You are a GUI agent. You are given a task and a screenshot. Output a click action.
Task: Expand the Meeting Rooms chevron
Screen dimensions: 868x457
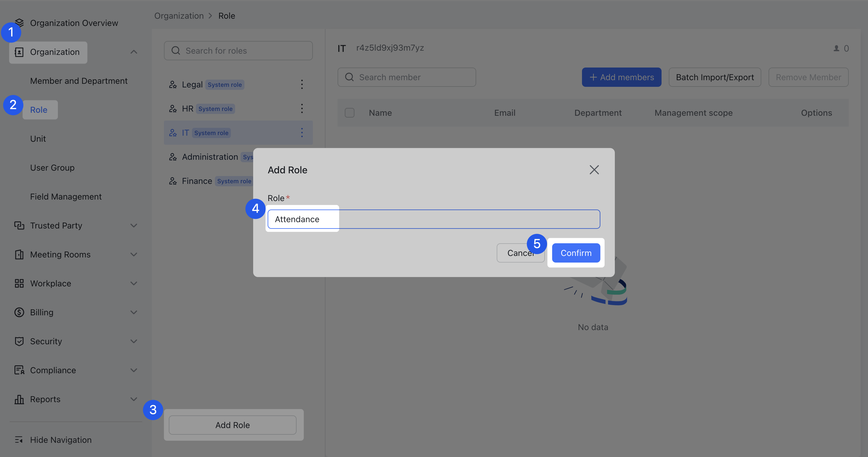pos(134,254)
